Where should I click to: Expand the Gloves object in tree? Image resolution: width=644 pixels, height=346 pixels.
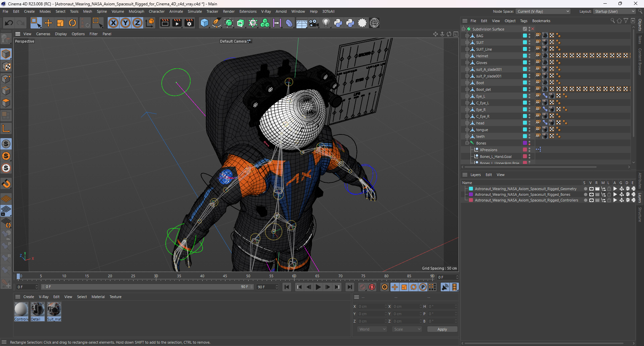[467, 63]
